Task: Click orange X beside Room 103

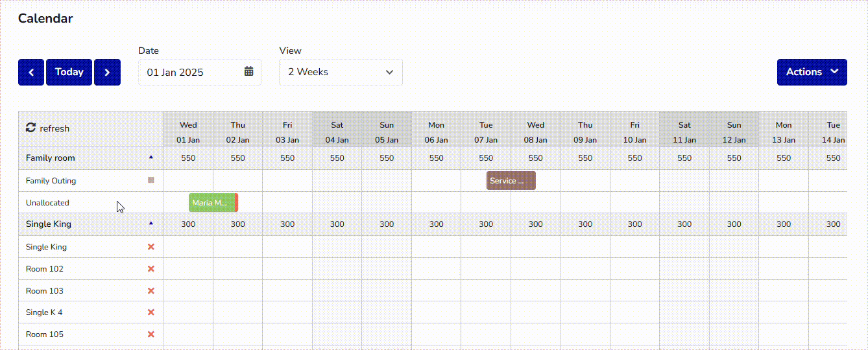Action: (151, 291)
